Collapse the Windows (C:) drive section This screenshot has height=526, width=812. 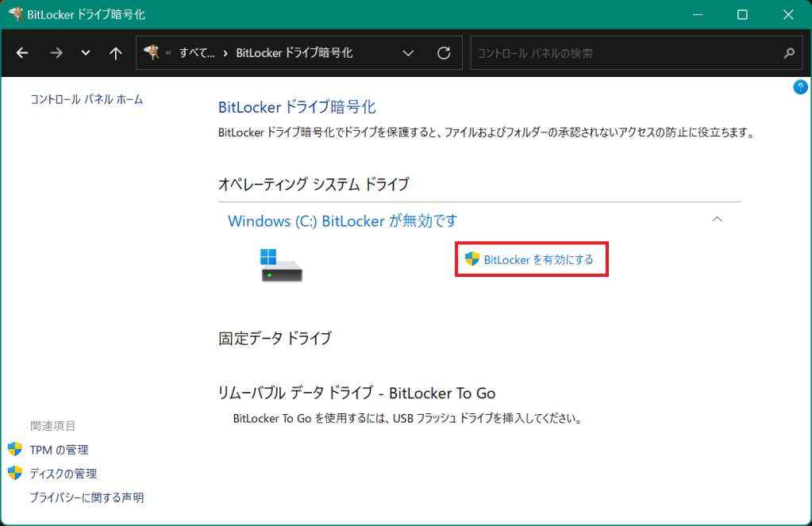717,219
